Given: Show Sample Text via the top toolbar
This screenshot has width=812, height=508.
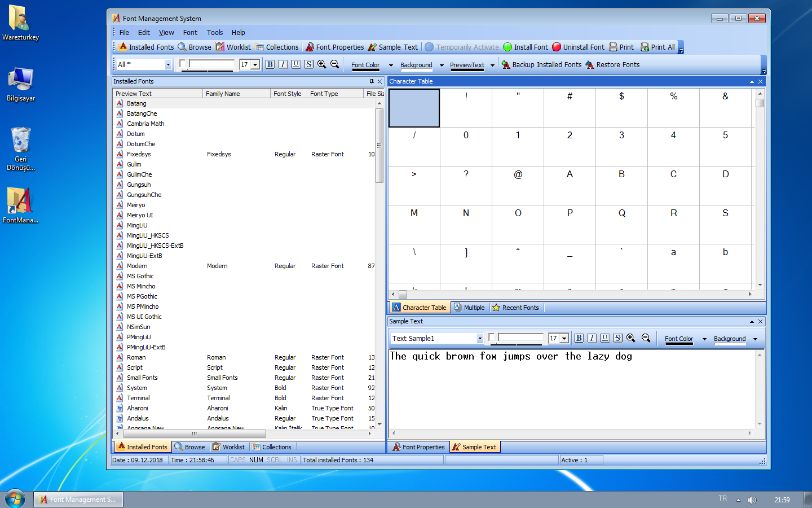Looking at the screenshot, I should point(393,47).
